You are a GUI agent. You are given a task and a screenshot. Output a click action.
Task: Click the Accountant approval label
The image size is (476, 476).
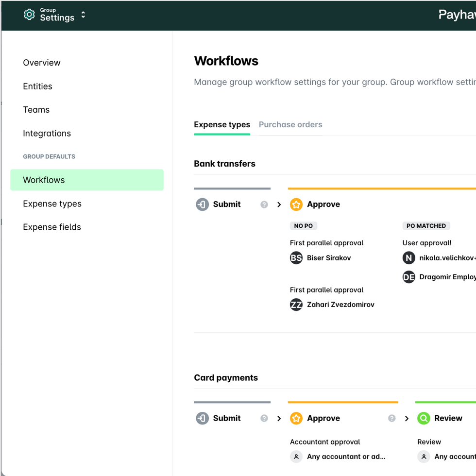pos(325,442)
